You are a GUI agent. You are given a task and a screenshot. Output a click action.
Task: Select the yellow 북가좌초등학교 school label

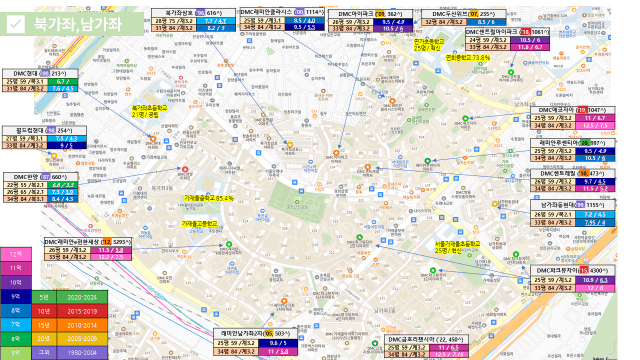pyautogui.click(x=149, y=111)
